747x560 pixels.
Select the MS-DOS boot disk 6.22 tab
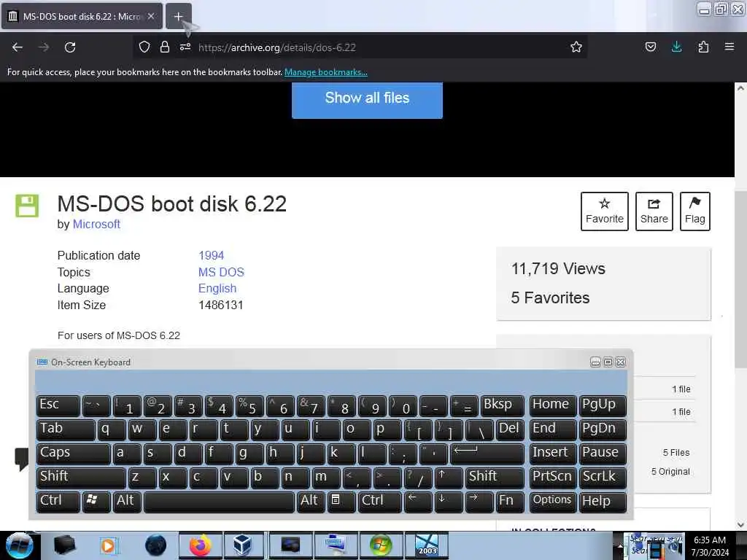click(82, 16)
